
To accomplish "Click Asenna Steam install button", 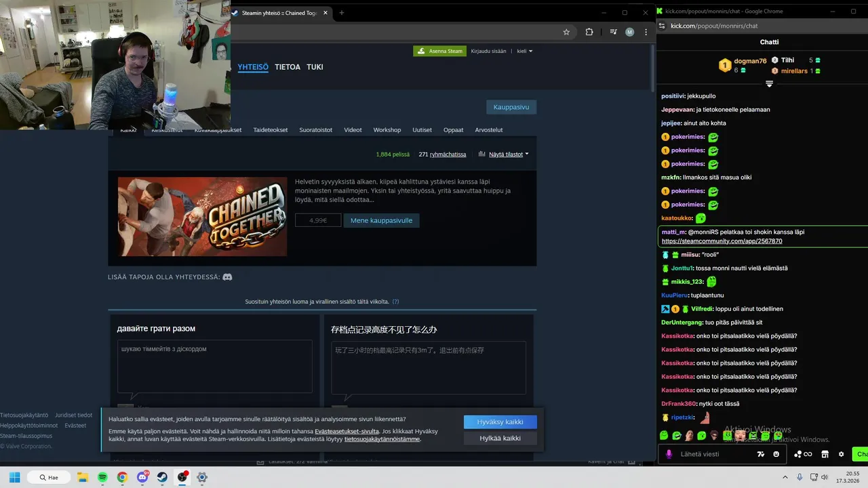I will pyautogui.click(x=439, y=51).
